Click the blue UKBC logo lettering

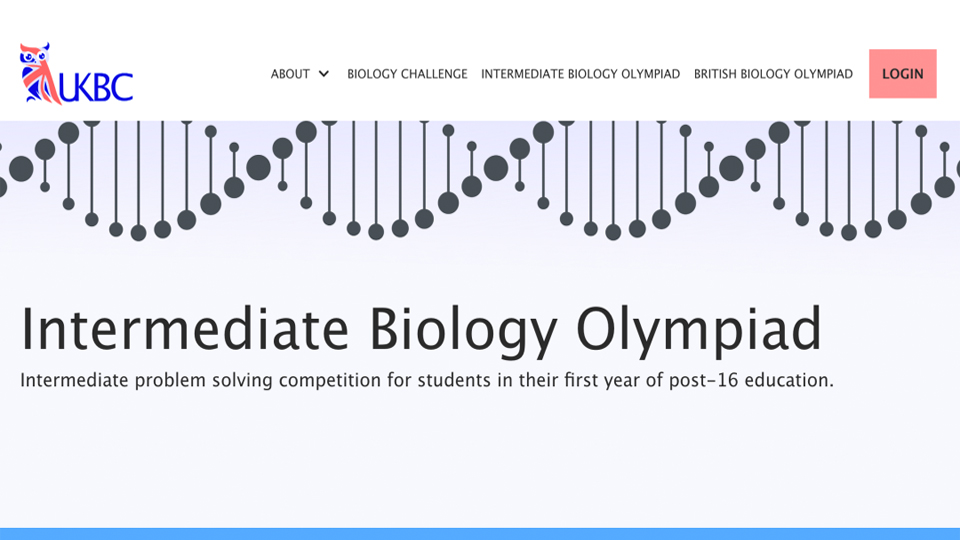pos(97,88)
